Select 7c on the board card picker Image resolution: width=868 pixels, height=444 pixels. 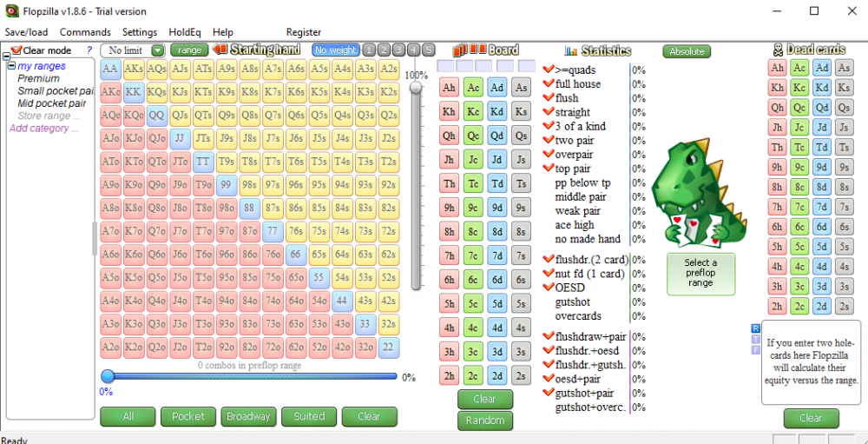[473, 255]
